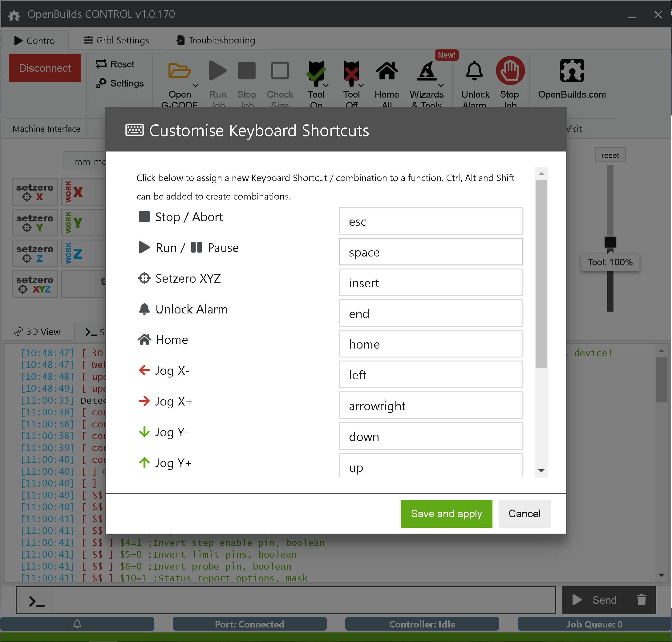
Task: Click the Disconnect button
Action: click(45, 68)
